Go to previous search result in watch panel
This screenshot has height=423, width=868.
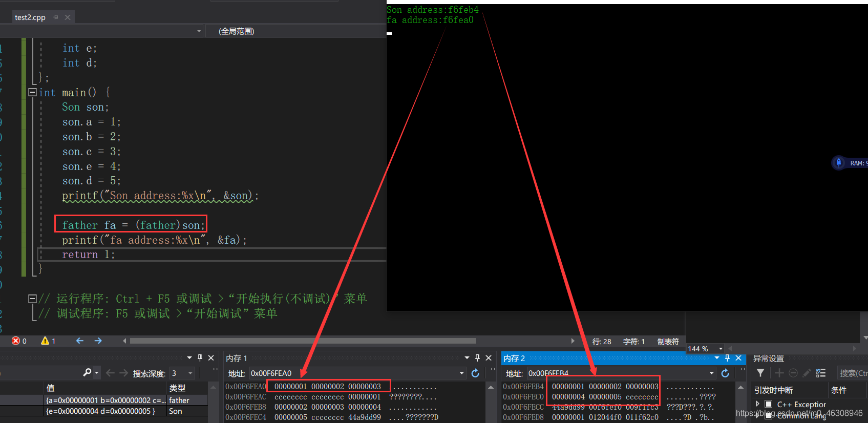coord(110,373)
